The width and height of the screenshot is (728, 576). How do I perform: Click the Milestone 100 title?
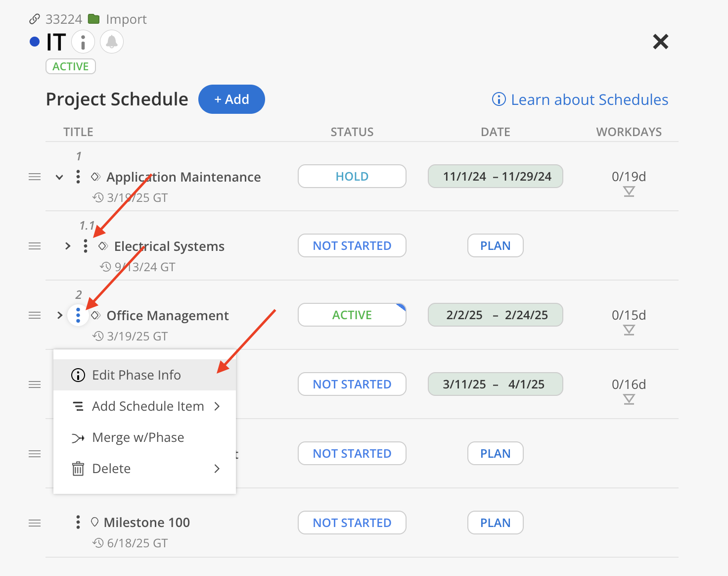[x=147, y=522]
